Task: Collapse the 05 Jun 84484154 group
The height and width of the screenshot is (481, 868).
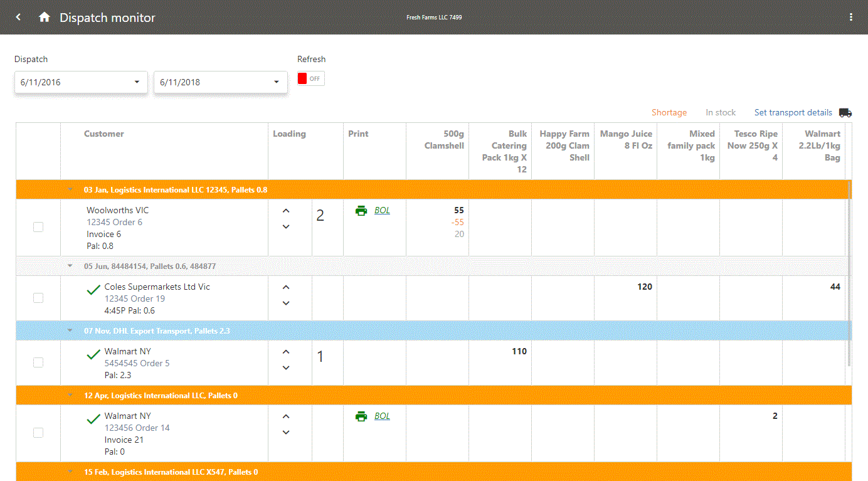Action: coord(70,266)
